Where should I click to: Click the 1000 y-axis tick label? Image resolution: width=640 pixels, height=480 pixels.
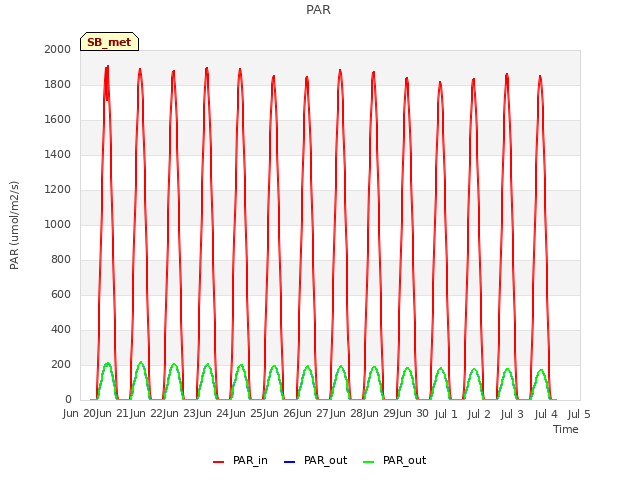[x=58, y=224]
